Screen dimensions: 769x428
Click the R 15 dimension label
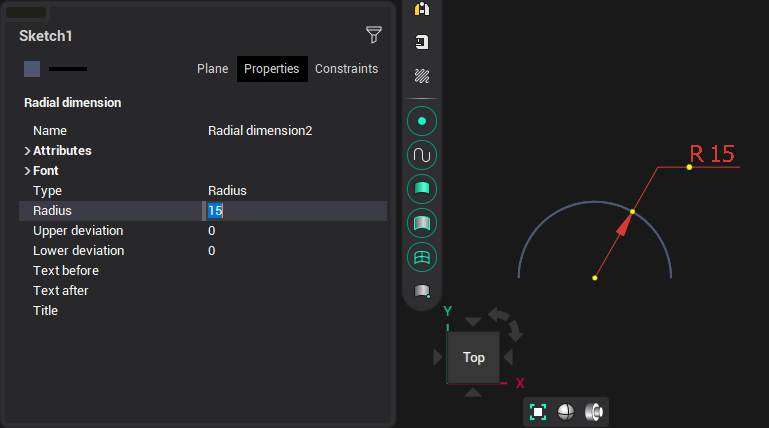pyautogui.click(x=712, y=154)
